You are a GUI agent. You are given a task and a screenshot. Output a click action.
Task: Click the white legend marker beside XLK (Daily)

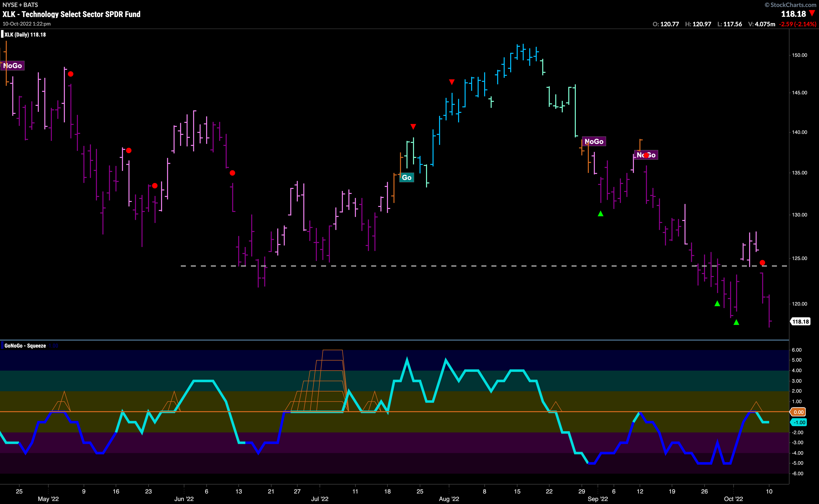[x=2, y=34]
